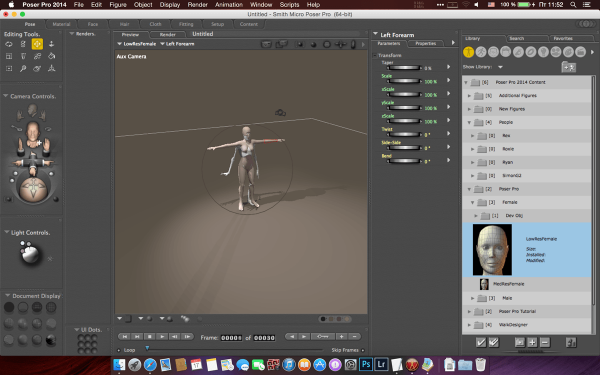600x375 pixels.
Task: Click the head camera control icon
Action: point(33,111)
